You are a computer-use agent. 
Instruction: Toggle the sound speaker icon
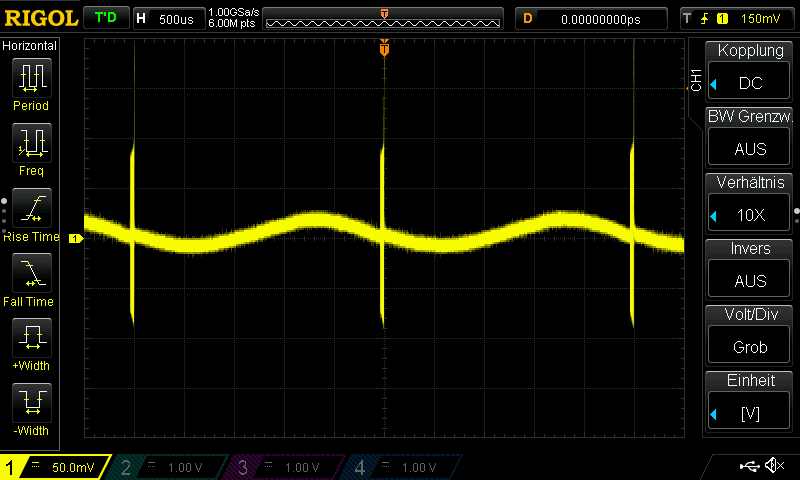[x=774, y=466]
